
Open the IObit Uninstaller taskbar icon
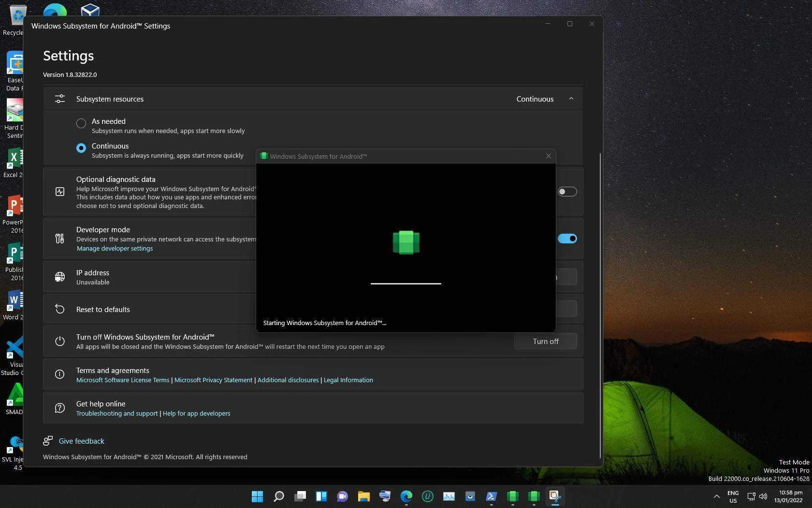[428, 496]
